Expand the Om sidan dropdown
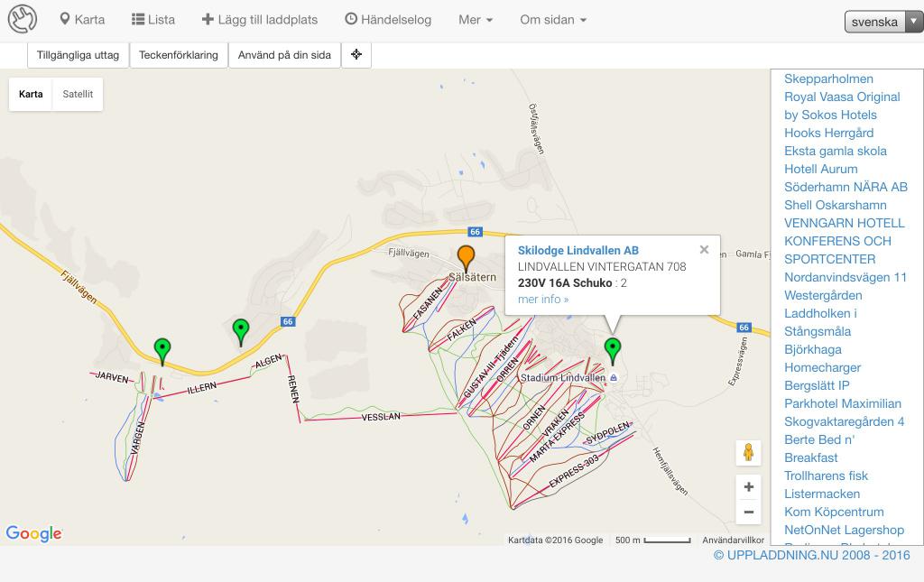The width and height of the screenshot is (924, 582). (553, 20)
